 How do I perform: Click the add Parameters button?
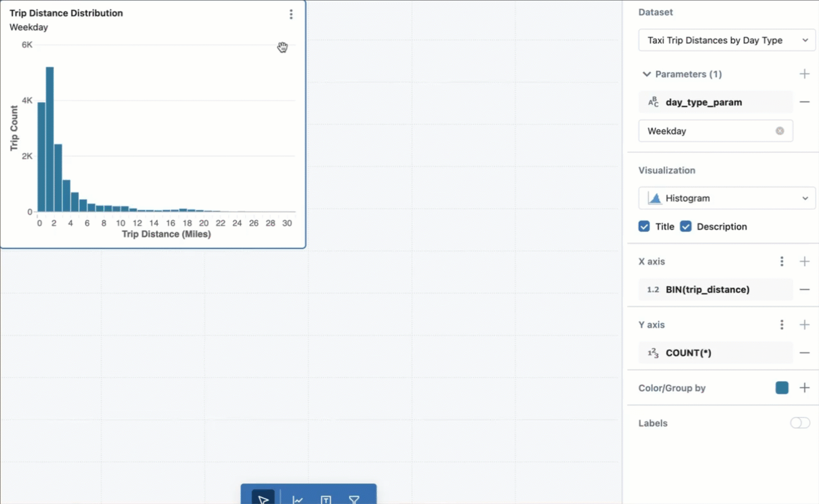pos(804,74)
